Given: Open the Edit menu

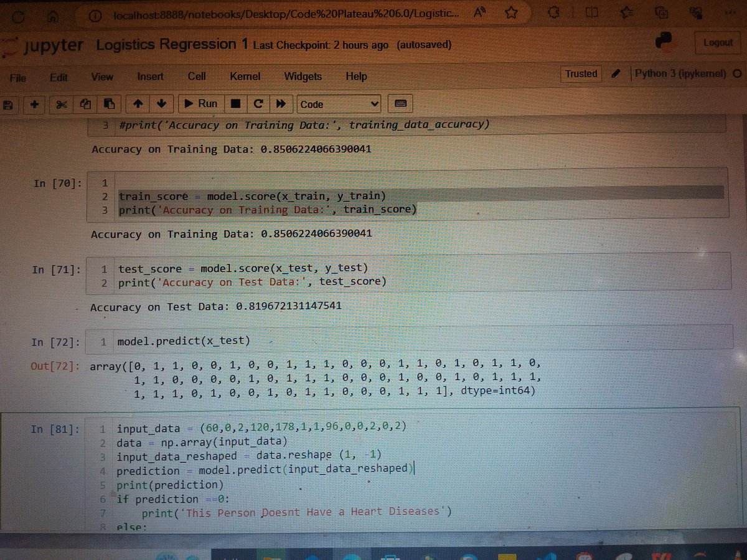Looking at the screenshot, I should (x=59, y=77).
